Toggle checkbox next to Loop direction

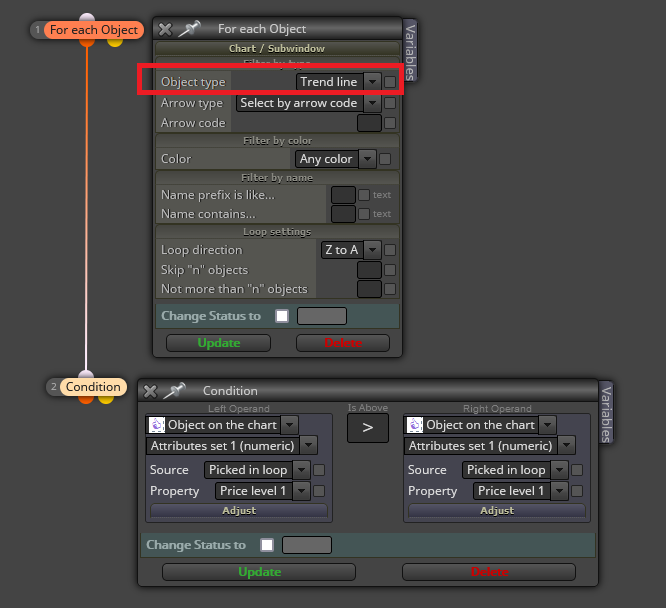[x=390, y=250]
